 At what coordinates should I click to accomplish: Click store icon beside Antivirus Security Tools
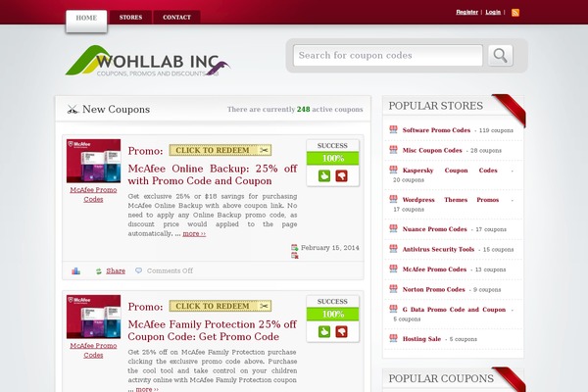tap(393, 249)
